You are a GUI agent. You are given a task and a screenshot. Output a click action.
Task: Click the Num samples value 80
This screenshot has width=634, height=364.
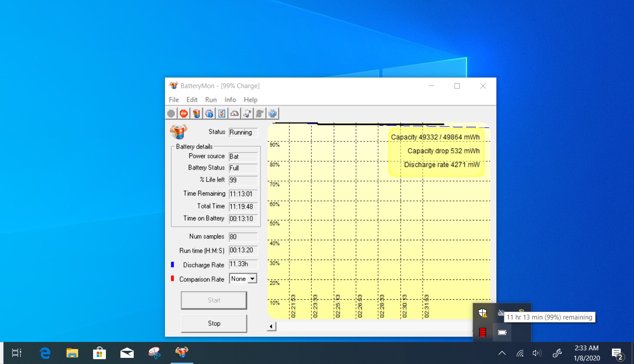pos(243,237)
